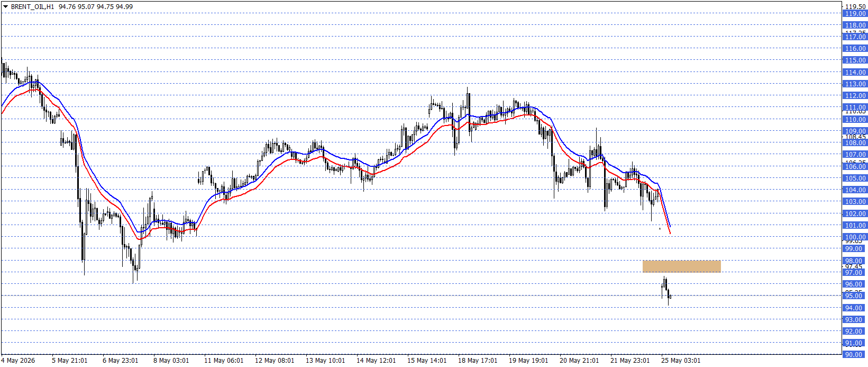
Task: Click the 118.00 price level label
Action: pyautogui.click(x=855, y=25)
